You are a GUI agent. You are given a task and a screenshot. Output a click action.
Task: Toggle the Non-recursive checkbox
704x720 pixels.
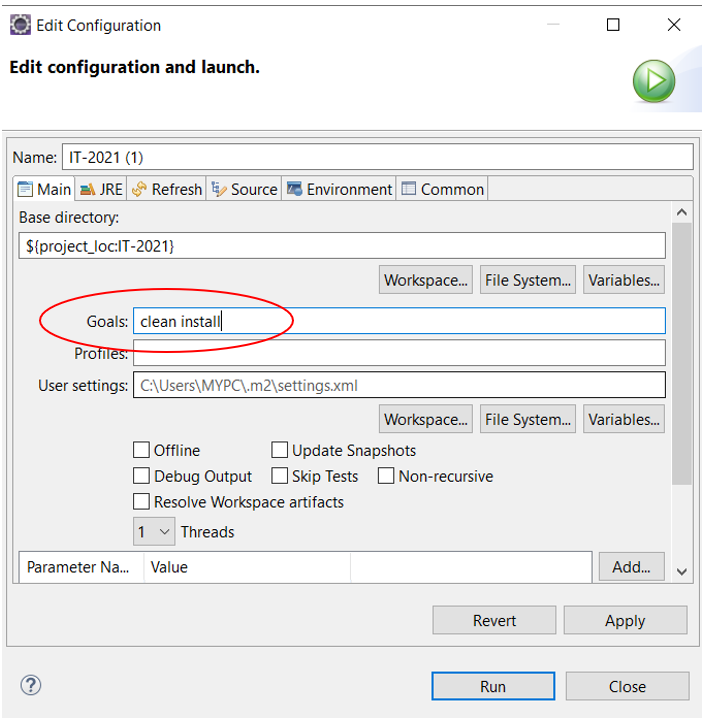[386, 476]
